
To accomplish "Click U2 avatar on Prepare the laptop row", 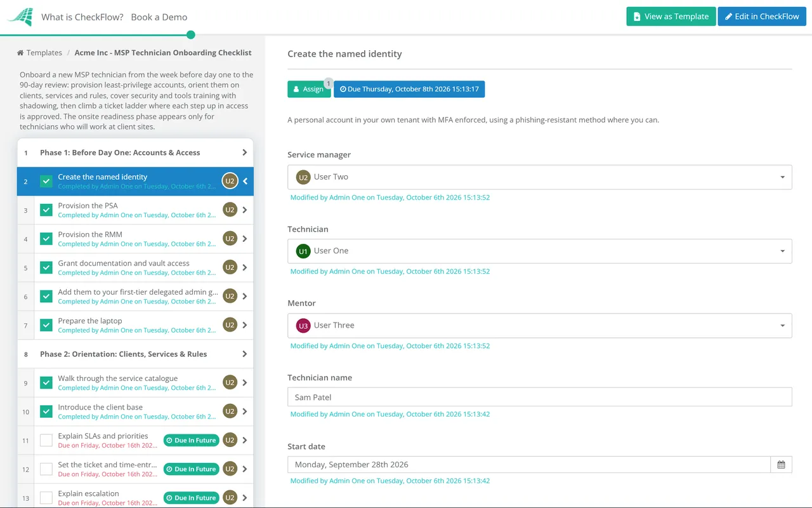I will [230, 325].
